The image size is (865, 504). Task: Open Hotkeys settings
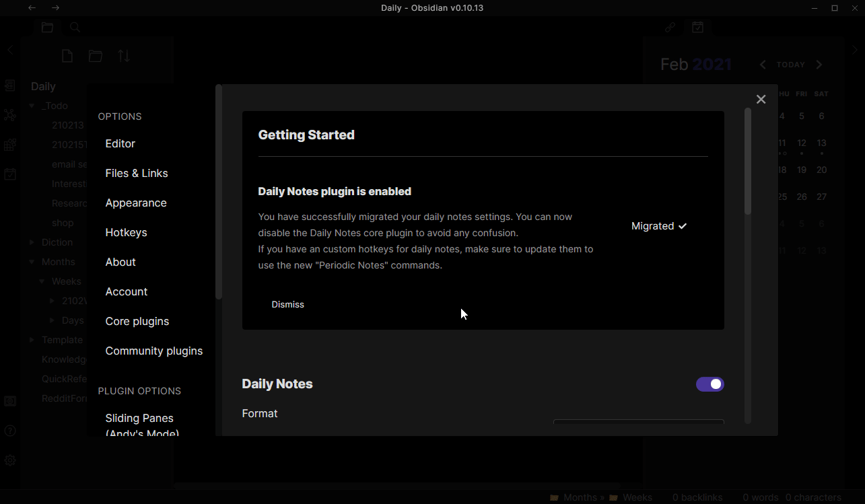tap(127, 232)
